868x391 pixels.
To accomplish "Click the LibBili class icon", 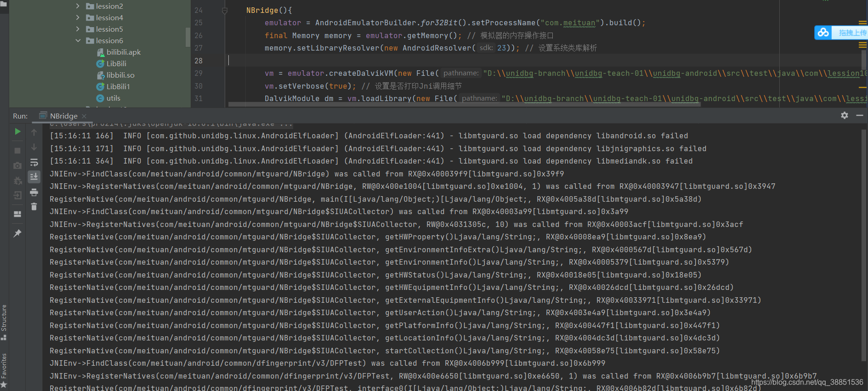I will [x=100, y=63].
